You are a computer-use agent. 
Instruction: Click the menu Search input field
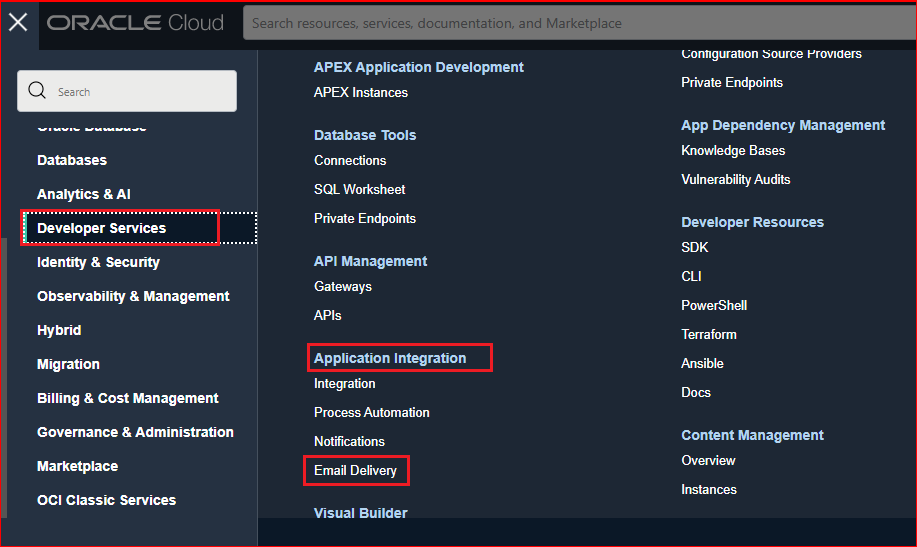[127, 91]
